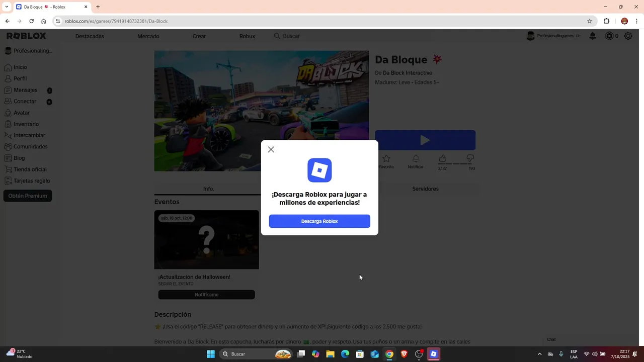Open the browser extensions icon
Image resolution: width=644 pixels, height=362 pixels.
coord(606,21)
